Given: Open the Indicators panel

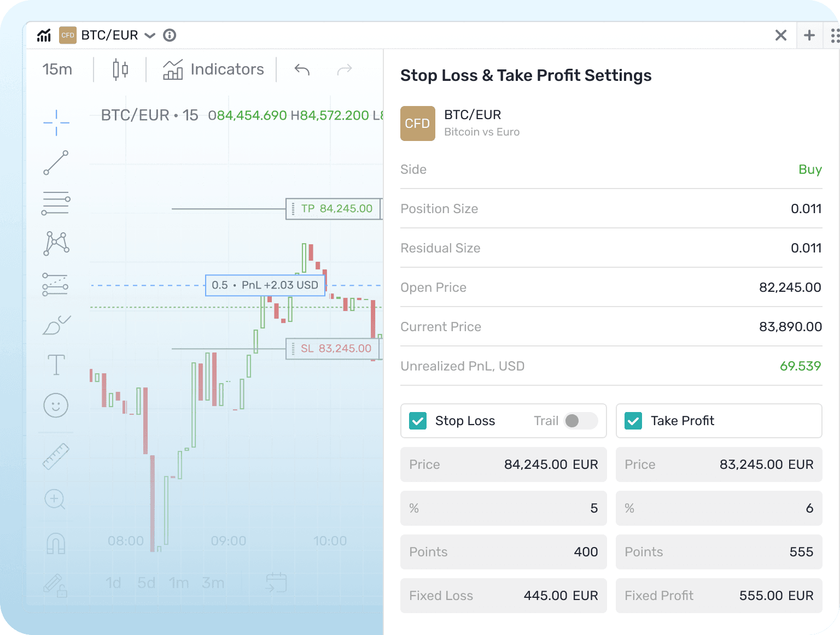Looking at the screenshot, I should click(213, 69).
